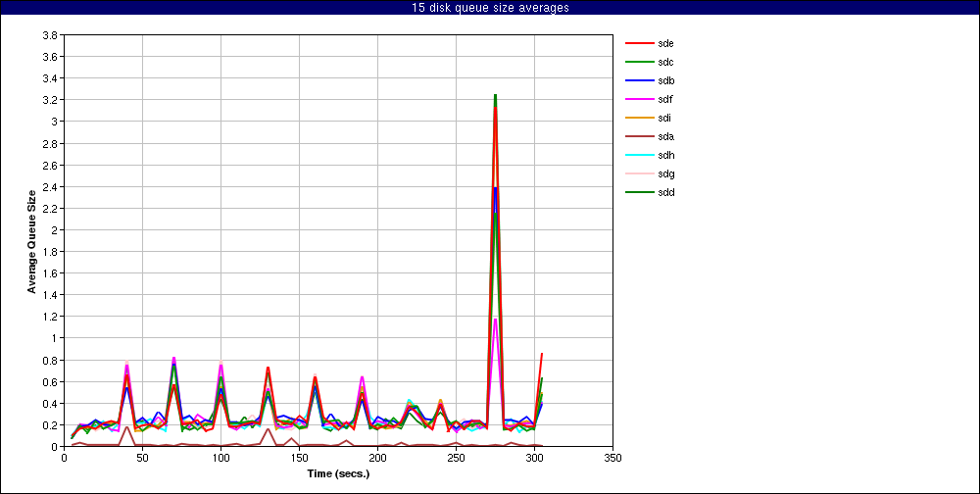Click the '1.4' queue size tick label
The height and width of the screenshot is (494, 980).
point(50,295)
